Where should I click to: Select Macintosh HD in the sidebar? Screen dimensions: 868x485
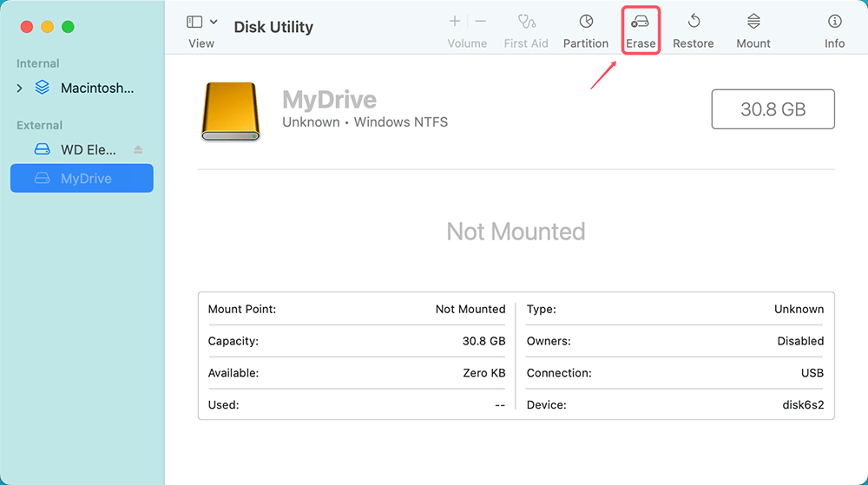[96, 88]
